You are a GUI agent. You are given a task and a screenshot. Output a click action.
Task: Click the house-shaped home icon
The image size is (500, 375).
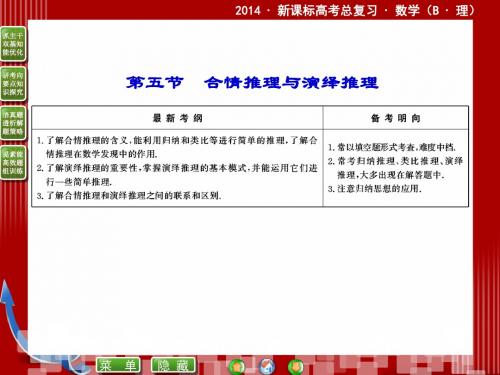point(267,366)
